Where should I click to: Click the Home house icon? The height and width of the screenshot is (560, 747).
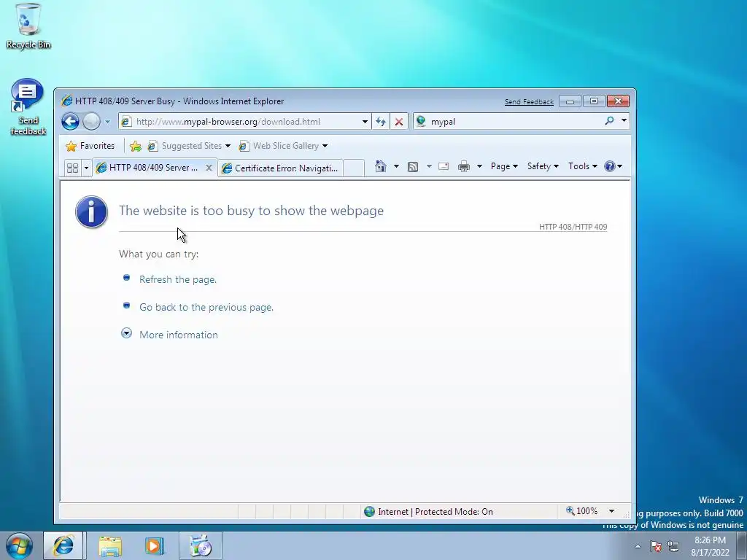[381, 166]
